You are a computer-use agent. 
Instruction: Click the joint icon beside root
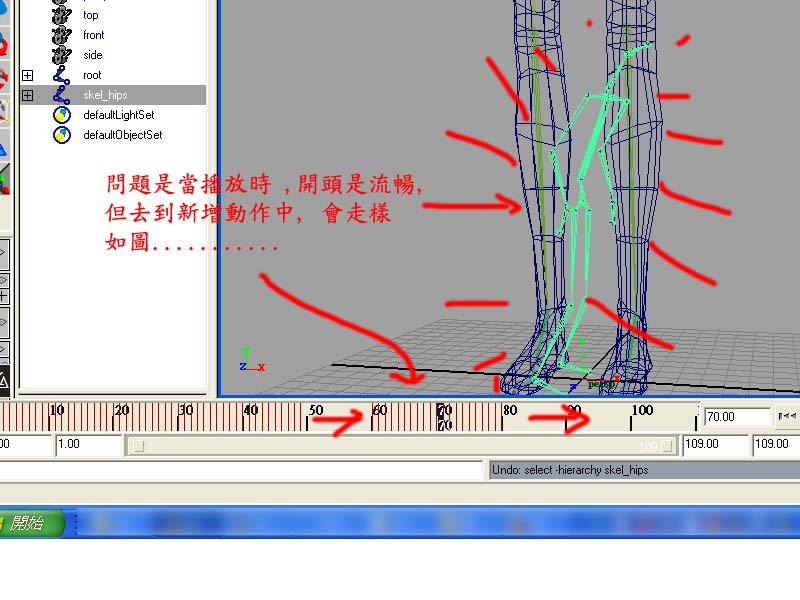pyautogui.click(x=61, y=75)
